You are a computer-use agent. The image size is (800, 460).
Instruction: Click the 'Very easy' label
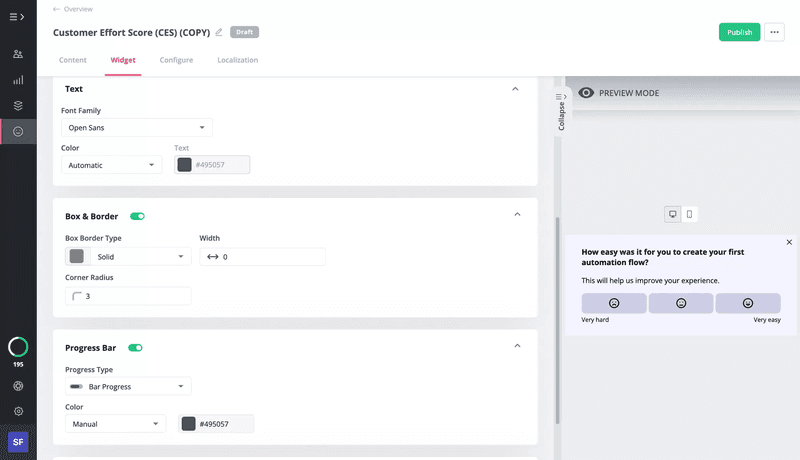(767, 320)
